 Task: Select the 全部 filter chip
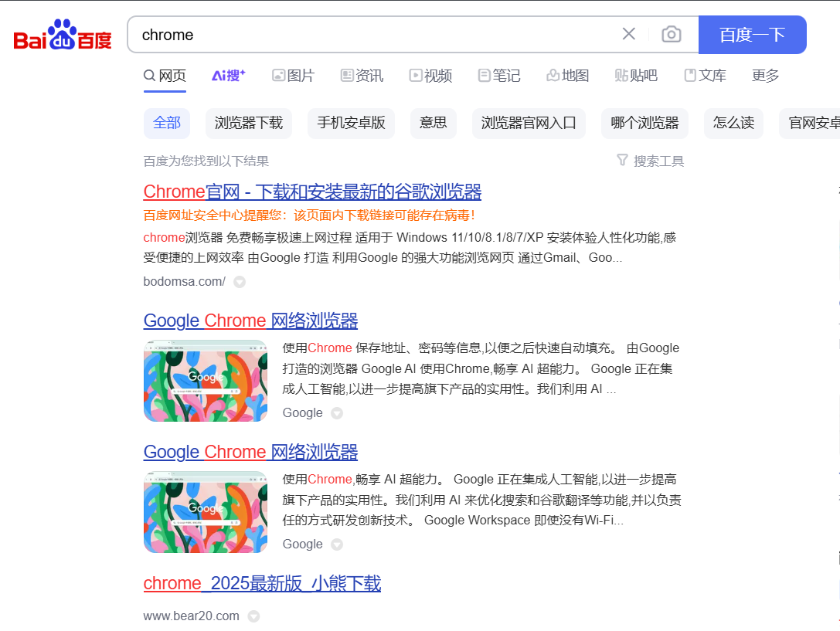(x=167, y=123)
